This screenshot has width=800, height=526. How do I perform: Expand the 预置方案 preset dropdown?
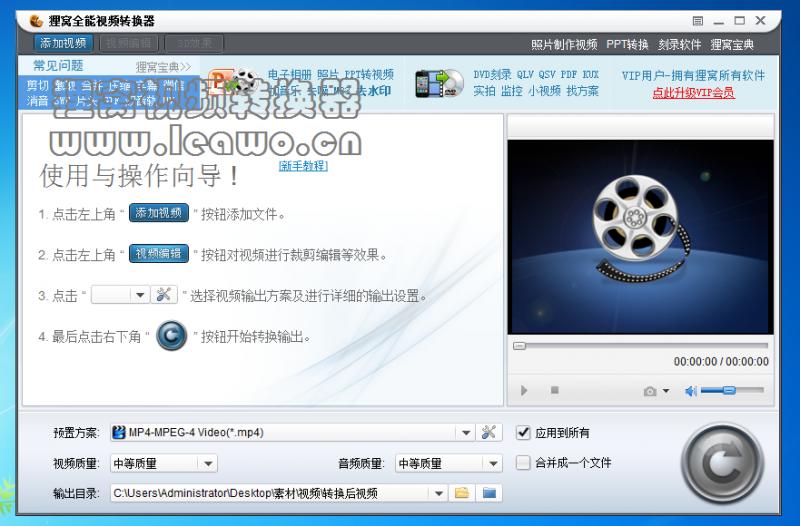tap(465, 433)
